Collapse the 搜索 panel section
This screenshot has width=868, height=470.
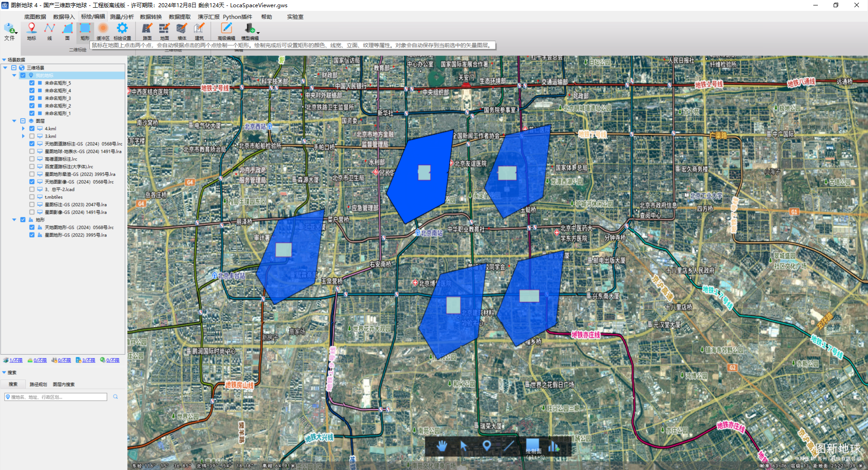pos(4,373)
